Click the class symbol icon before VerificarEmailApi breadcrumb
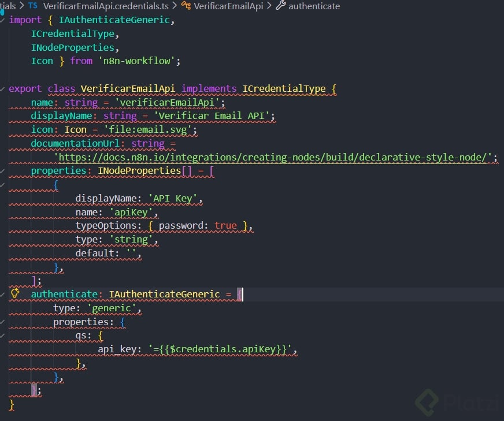Screen dimensions: 504x421 pyautogui.click(x=186, y=5)
